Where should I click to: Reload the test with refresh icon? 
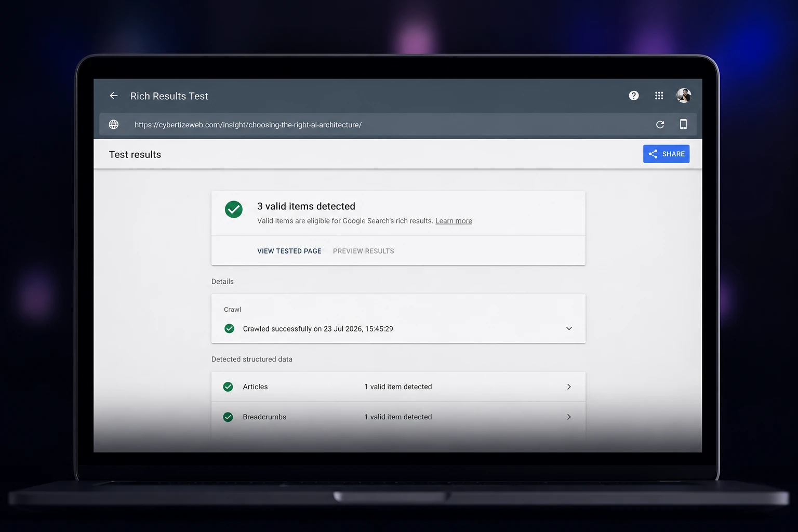pos(660,125)
